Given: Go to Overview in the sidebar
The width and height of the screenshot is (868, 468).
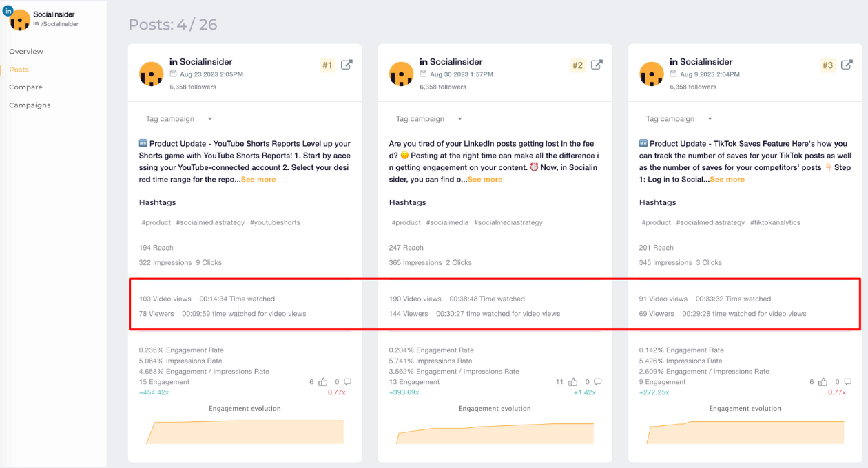Looking at the screenshot, I should pos(26,52).
